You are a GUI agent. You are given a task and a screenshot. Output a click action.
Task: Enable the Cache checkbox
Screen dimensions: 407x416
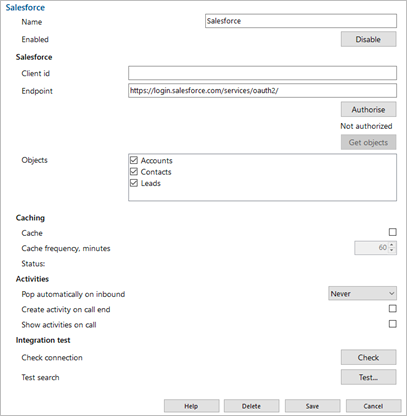(393, 232)
